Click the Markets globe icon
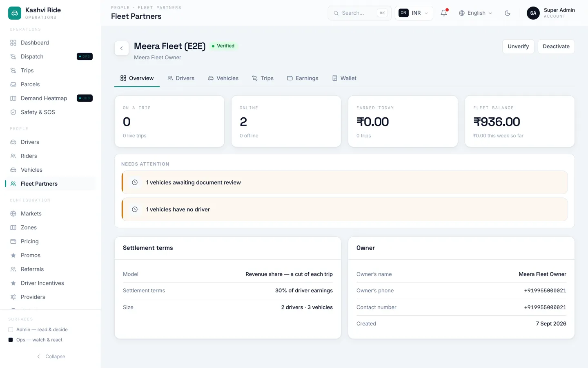Viewport: 588px width, 368px height. 13,213
